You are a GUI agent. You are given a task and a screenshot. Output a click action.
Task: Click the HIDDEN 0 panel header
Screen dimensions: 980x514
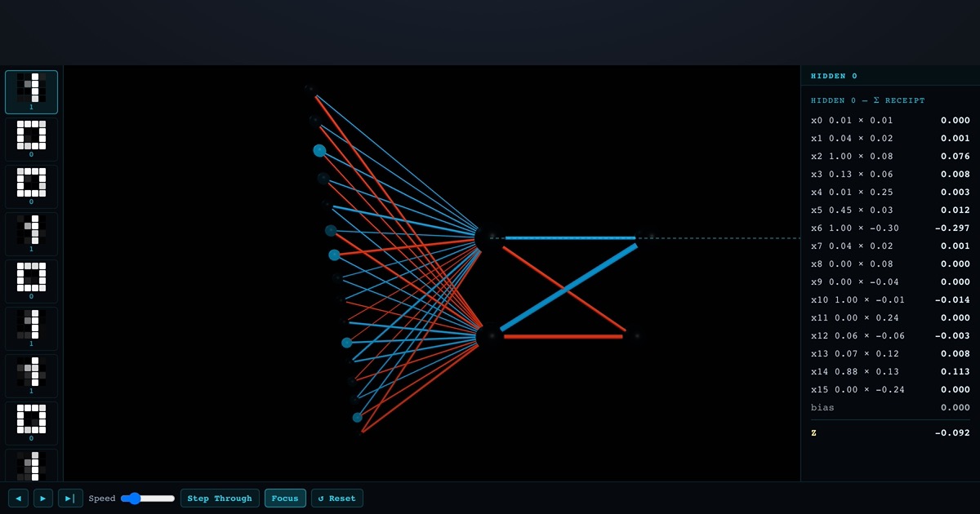[x=890, y=76]
